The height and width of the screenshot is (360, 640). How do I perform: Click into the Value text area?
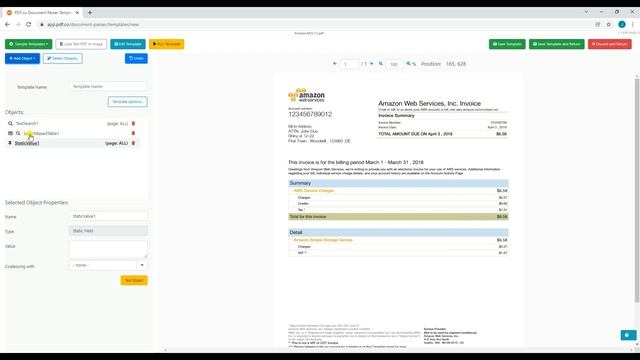[108, 249]
